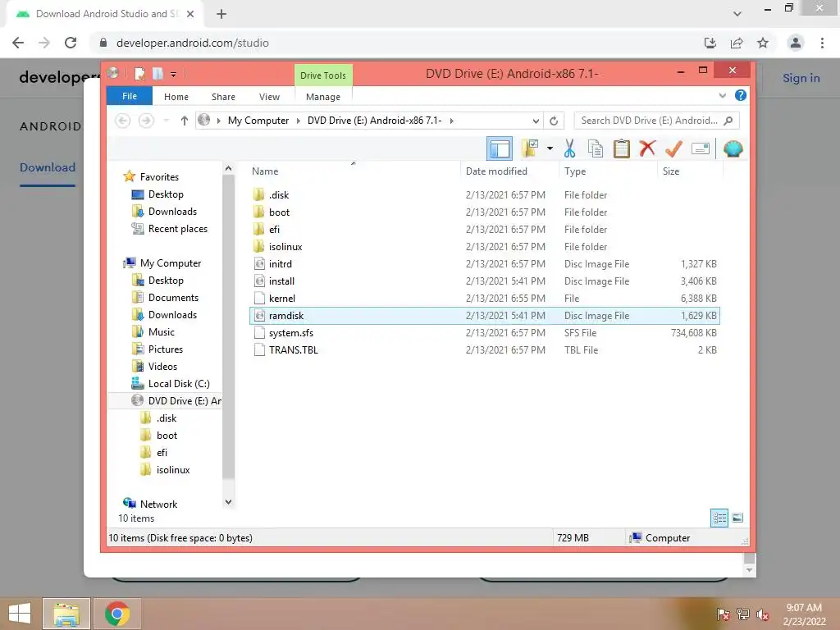Select the kernel file
Viewport: 840px width, 630px height.
pyautogui.click(x=485, y=299)
